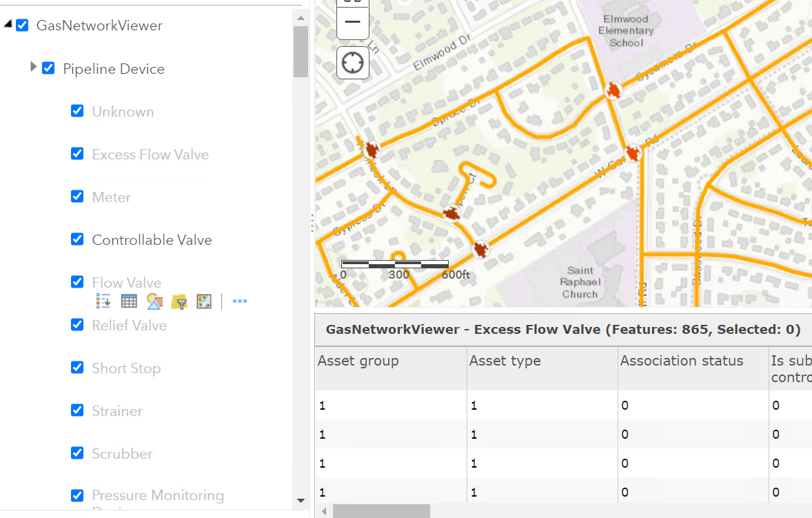This screenshot has height=518, width=812.
Task: Expand the Pipeline Device group
Action: click(33, 68)
